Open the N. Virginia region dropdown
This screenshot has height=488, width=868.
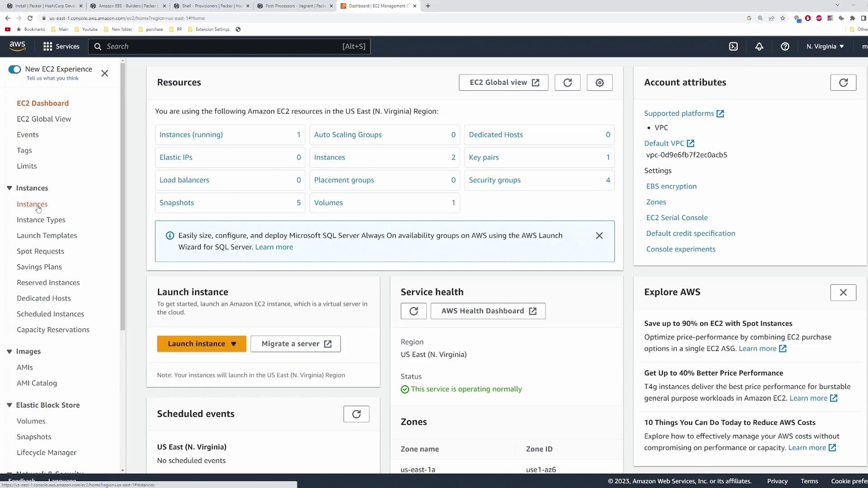coord(825,47)
